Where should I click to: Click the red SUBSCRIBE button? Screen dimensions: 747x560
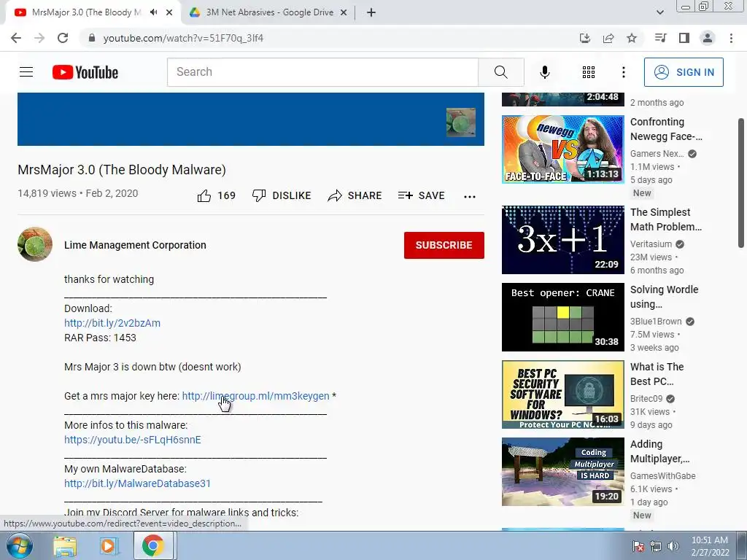(444, 245)
